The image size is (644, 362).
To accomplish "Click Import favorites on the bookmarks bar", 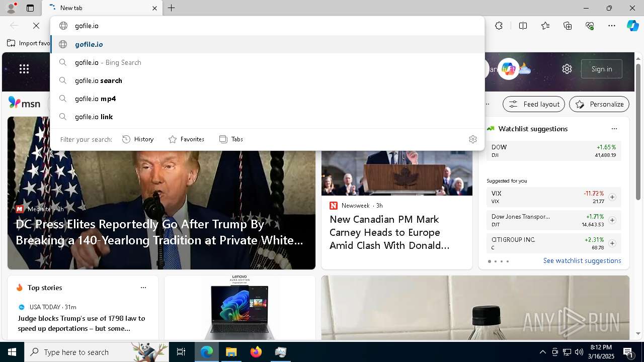I will tap(28, 43).
